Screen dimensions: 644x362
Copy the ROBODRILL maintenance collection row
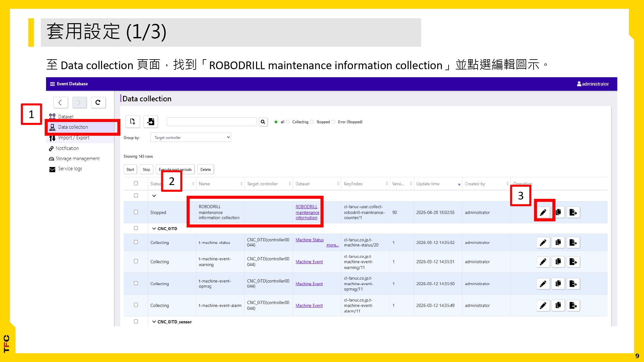click(558, 212)
